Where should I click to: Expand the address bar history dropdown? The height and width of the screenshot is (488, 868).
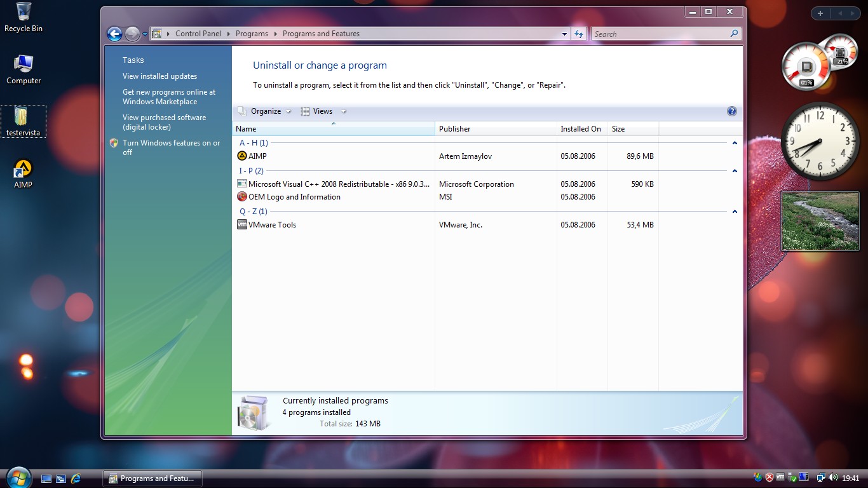pyautogui.click(x=565, y=34)
